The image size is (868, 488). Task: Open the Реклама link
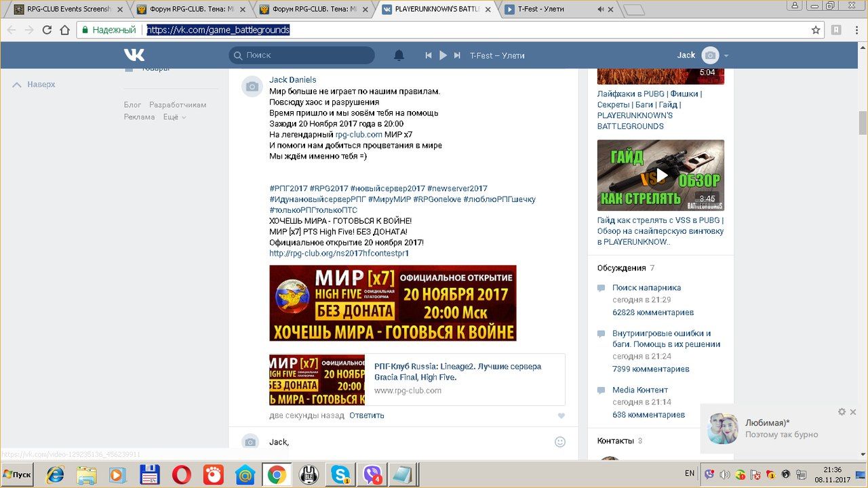pos(139,117)
